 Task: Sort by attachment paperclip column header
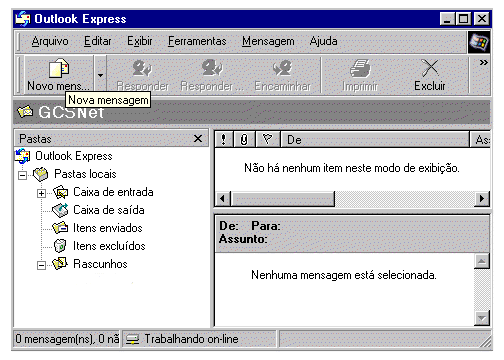tap(244, 139)
